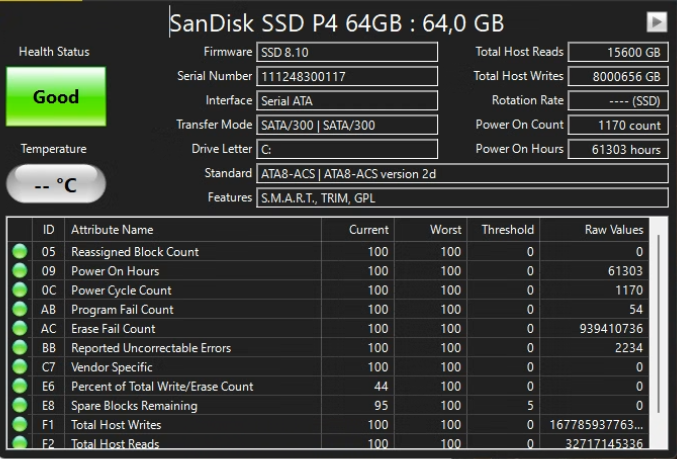677x459 pixels.
Task: Select the Program Fail Count row
Action: point(328,310)
